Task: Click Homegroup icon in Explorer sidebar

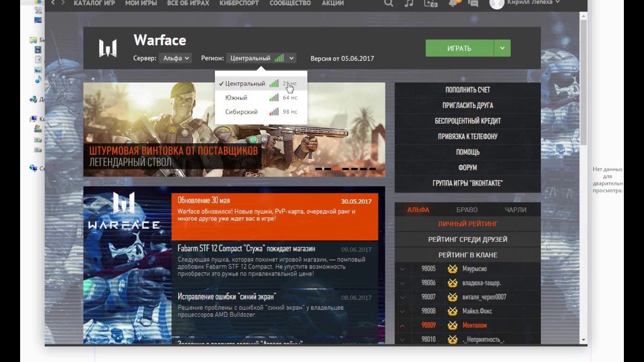Action: point(33,100)
